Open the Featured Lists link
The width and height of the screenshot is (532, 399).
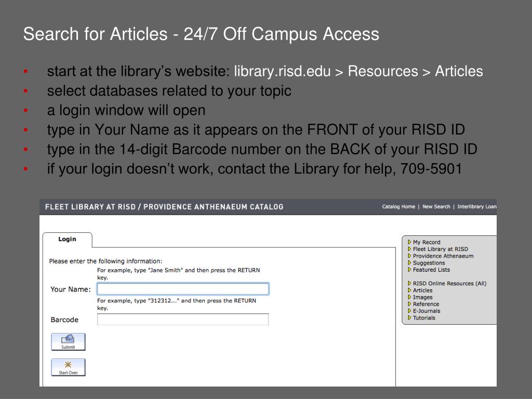coord(431,270)
